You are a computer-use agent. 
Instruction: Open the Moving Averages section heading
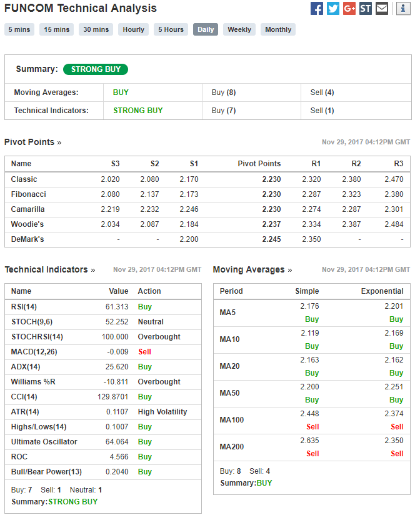[x=252, y=269]
